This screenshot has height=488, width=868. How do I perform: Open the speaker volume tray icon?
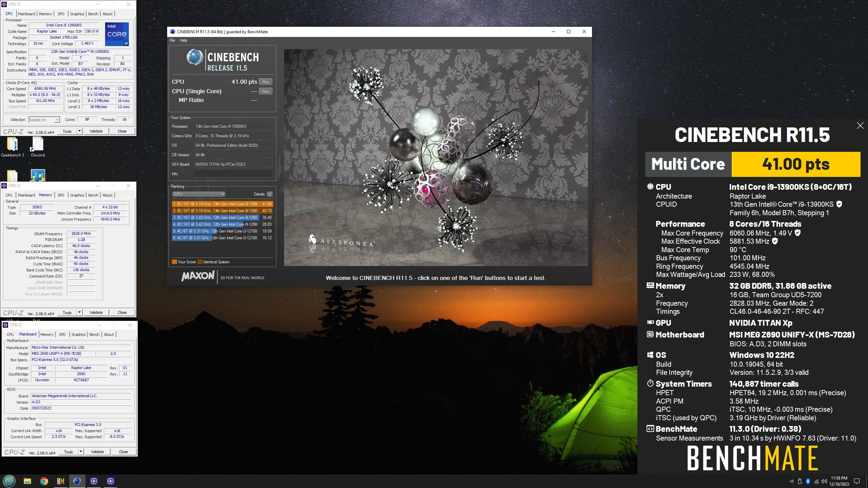click(x=824, y=481)
